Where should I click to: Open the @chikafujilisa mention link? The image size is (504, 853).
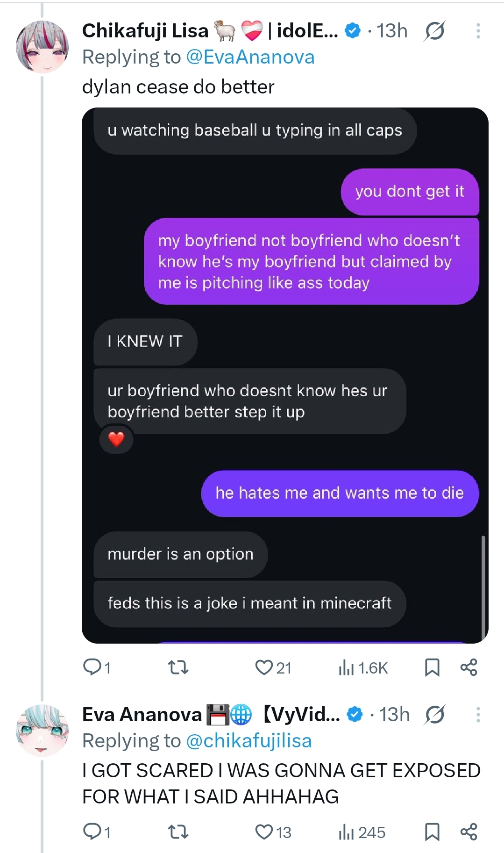tap(248, 741)
